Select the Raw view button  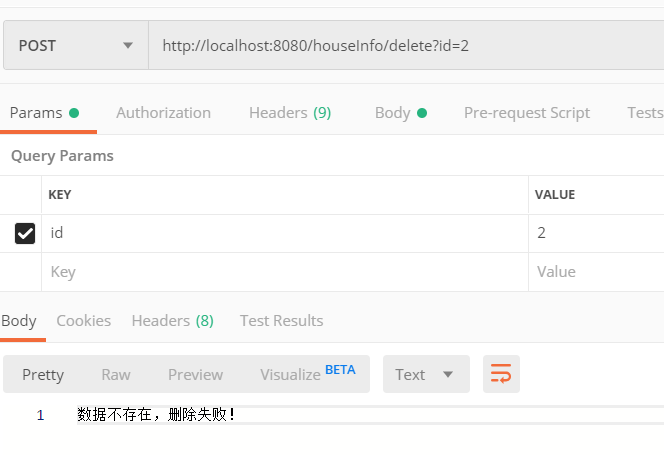pyautogui.click(x=116, y=375)
